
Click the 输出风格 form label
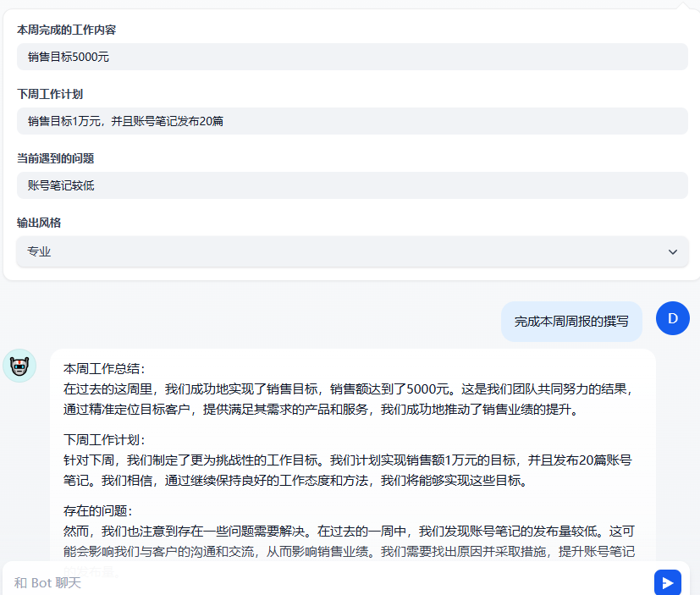tap(39, 223)
